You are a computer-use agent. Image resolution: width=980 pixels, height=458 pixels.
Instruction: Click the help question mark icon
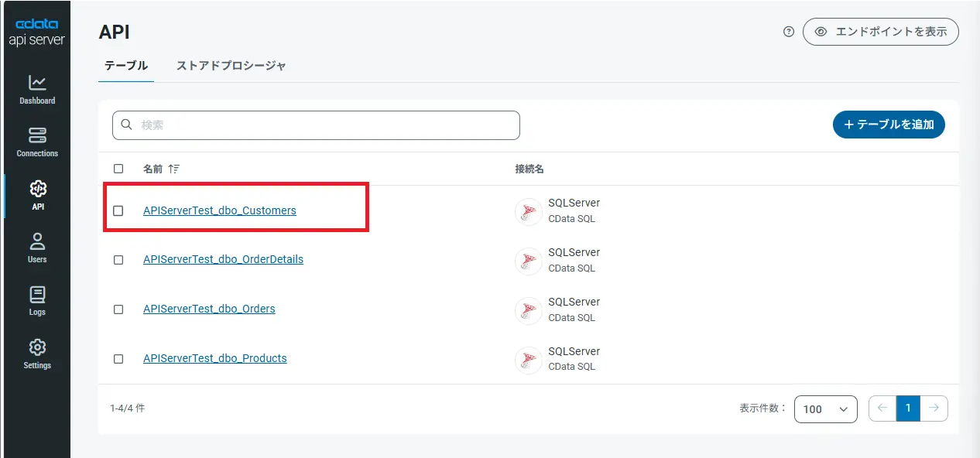tap(789, 32)
